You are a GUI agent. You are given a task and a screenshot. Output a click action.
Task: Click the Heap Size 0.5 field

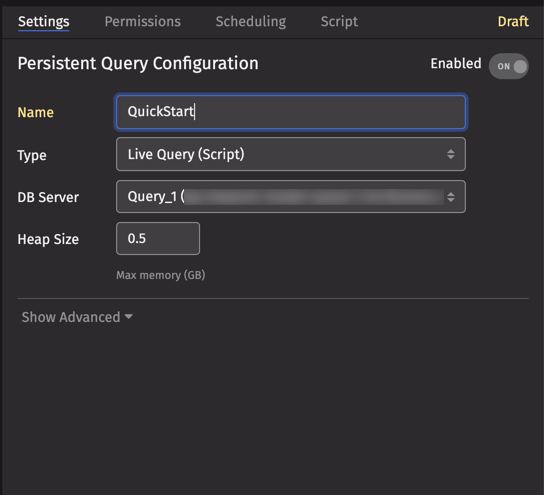coord(158,239)
